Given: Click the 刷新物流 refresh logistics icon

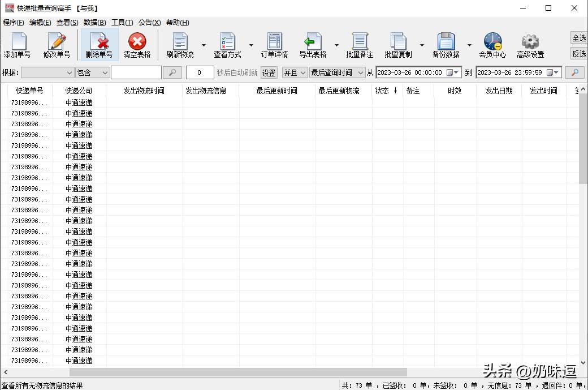Looking at the screenshot, I should point(180,44).
